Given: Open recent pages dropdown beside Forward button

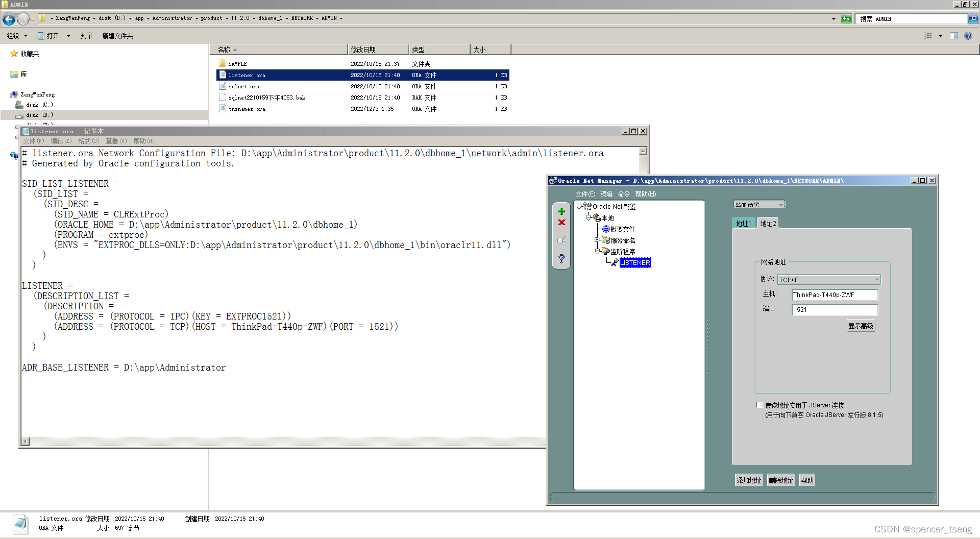Looking at the screenshot, I should 33,19.
